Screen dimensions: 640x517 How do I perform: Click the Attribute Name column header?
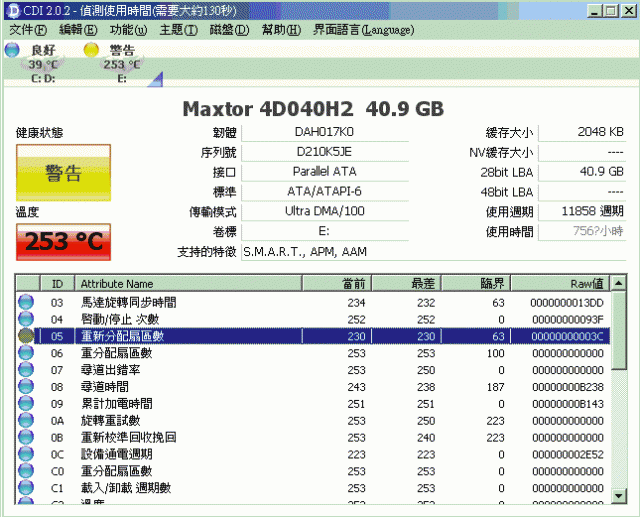188,284
